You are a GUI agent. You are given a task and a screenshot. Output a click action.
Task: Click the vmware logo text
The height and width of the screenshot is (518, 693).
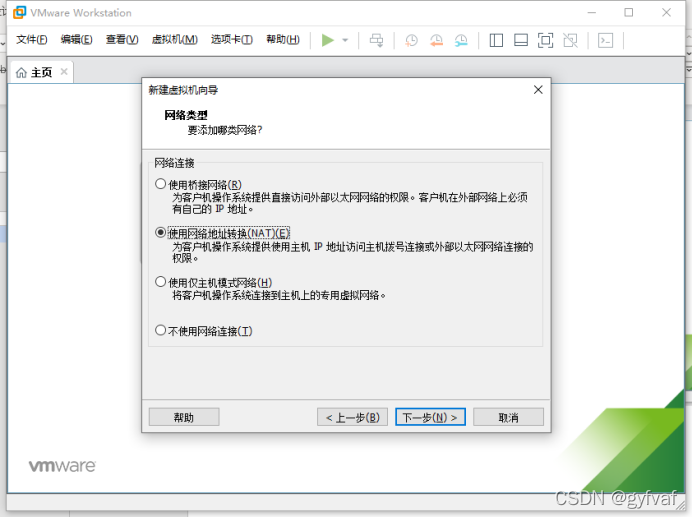(62, 465)
